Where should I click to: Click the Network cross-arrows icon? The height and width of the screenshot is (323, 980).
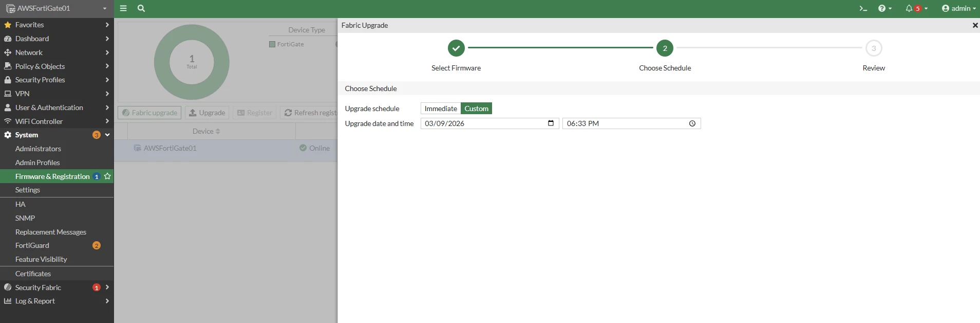[x=8, y=52]
